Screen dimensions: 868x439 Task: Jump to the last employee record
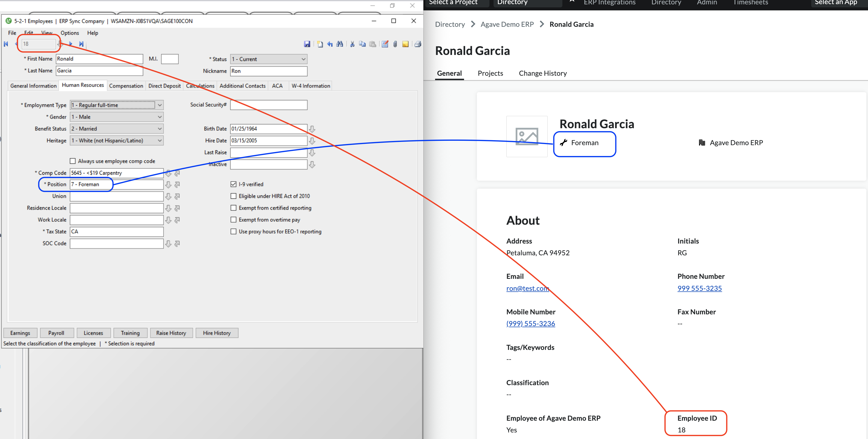pyautogui.click(x=81, y=44)
